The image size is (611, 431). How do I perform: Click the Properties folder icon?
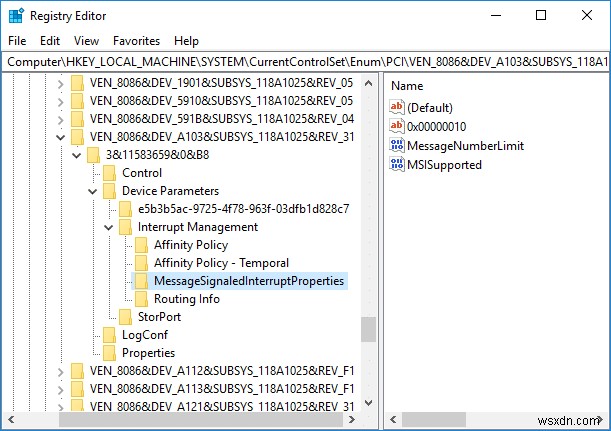[109, 353]
